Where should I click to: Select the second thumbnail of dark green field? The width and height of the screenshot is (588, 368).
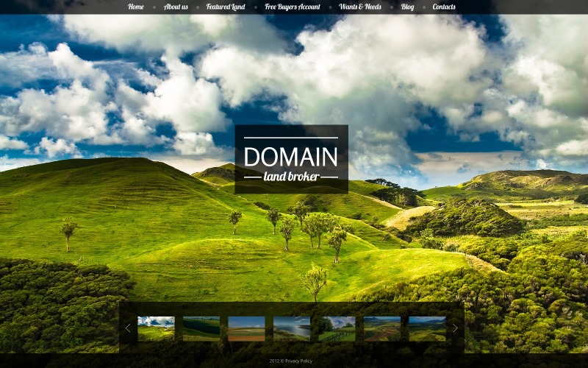(201, 328)
